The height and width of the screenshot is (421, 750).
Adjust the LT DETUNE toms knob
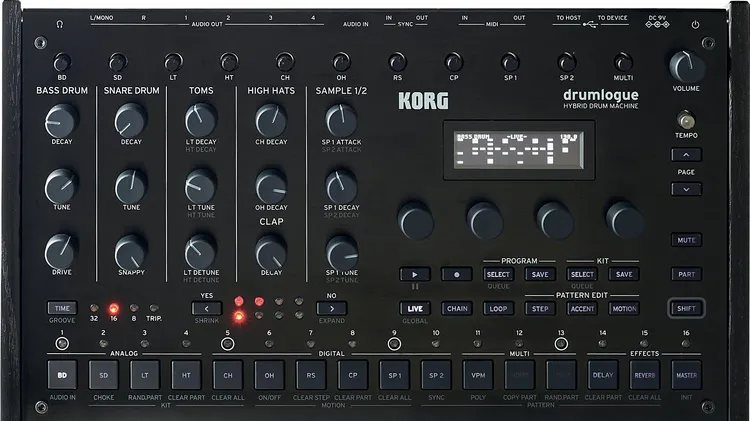tap(201, 252)
